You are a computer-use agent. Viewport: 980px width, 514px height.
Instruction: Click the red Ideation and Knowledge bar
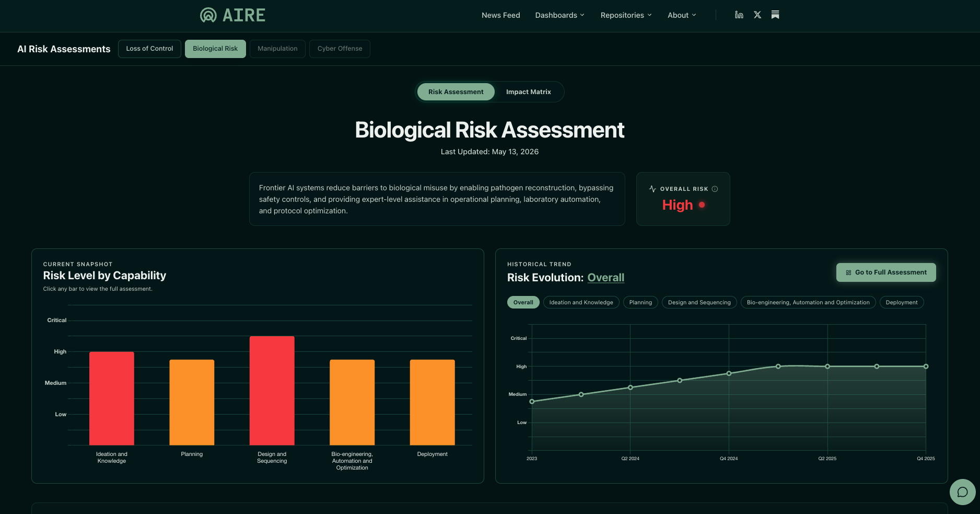coord(112,398)
